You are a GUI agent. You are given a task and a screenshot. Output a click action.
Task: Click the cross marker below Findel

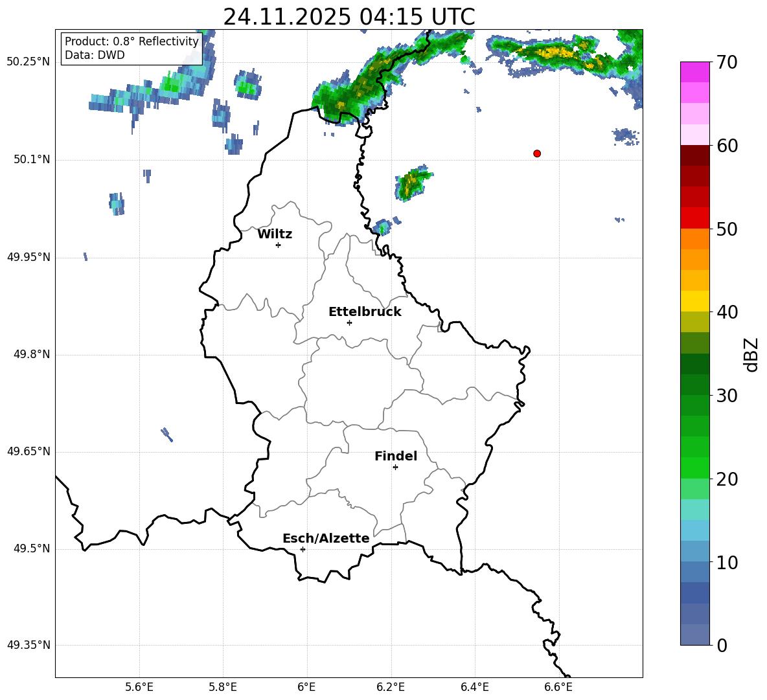tap(395, 468)
